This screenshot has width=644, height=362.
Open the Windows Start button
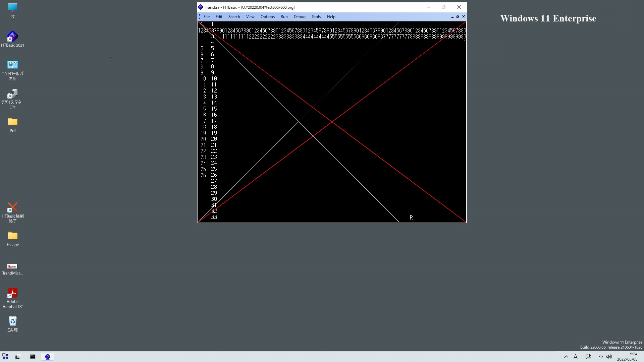point(5,357)
